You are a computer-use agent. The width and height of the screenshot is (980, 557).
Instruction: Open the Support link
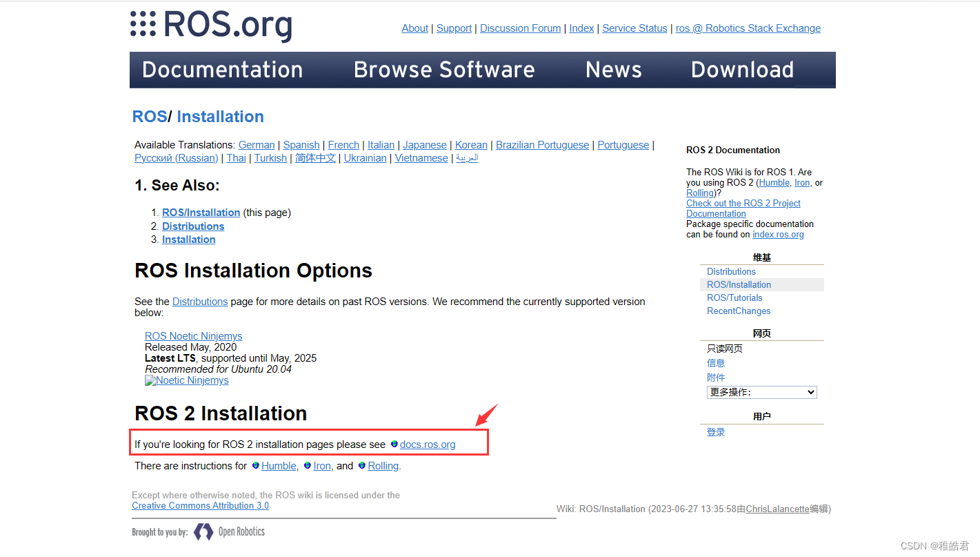(x=454, y=28)
